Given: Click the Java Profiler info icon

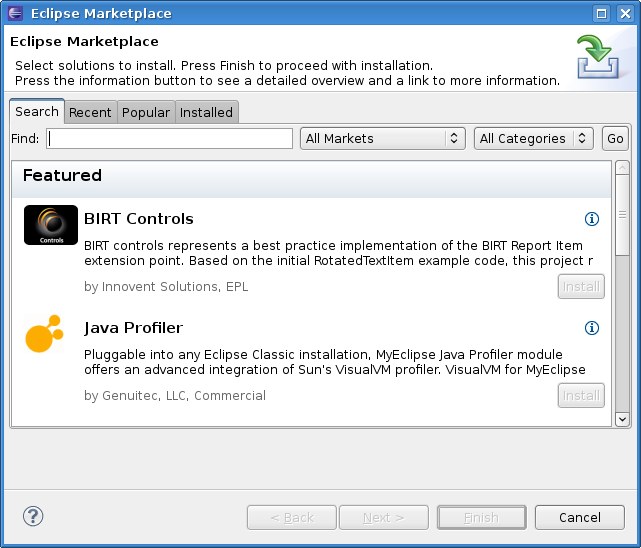Looking at the screenshot, I should click(x=591, y=328).
